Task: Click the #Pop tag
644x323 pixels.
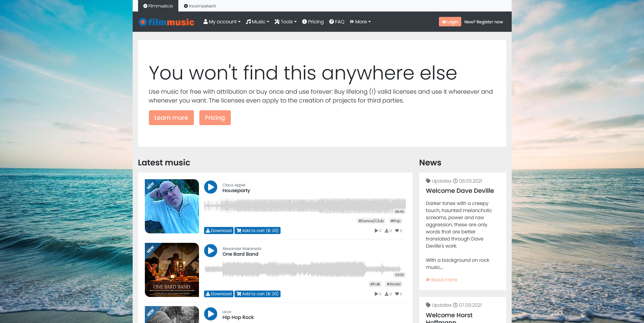Action: click(395, 221)
